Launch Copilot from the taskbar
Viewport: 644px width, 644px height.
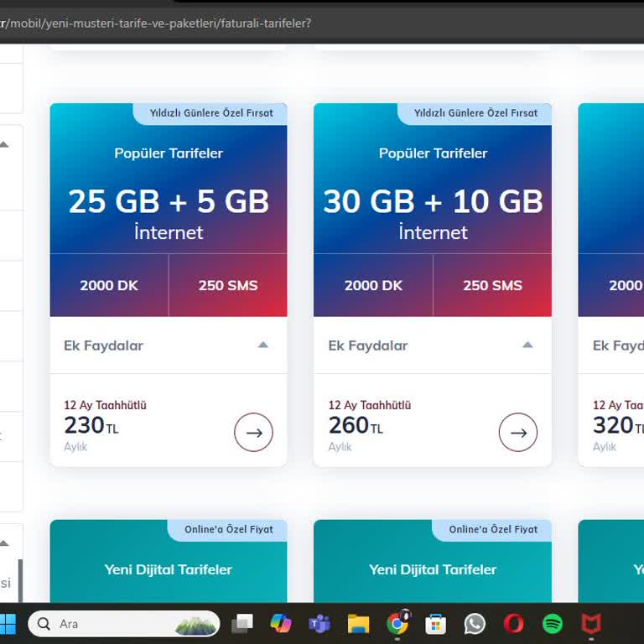click(x=281, y=624)
